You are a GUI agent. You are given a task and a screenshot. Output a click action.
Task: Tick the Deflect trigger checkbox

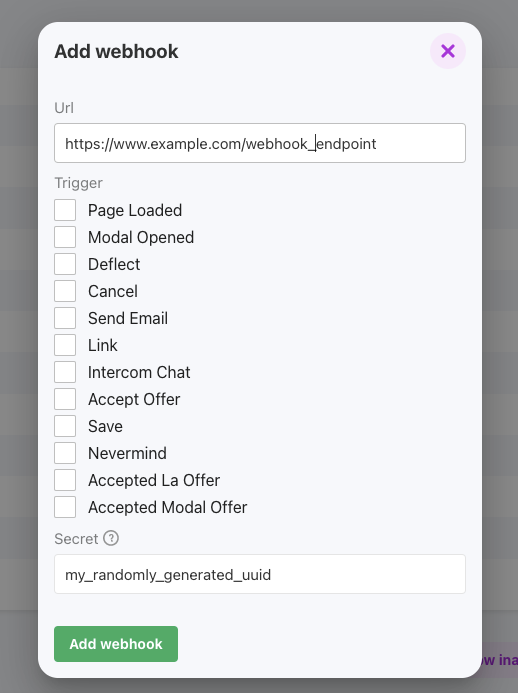(x=65, y=264)
